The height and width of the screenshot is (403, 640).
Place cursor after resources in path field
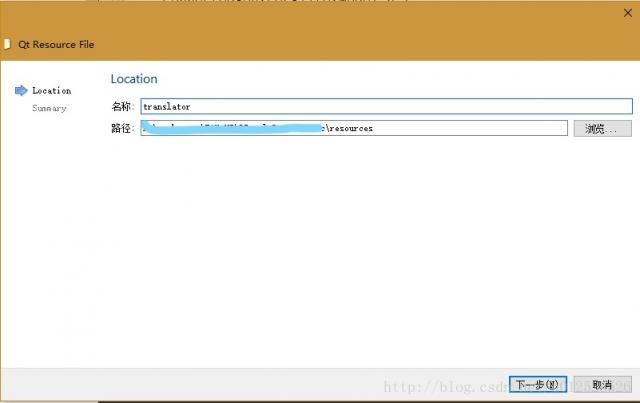point(373,128)
